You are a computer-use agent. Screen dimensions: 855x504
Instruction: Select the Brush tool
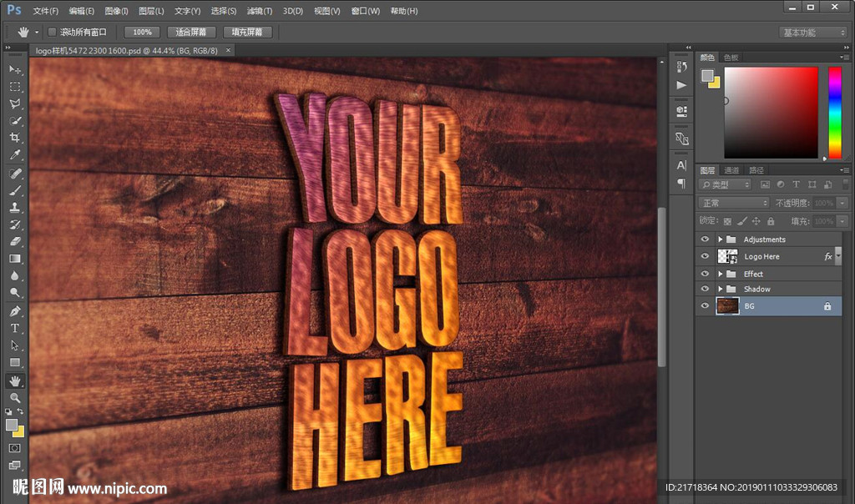click(x=15, y=191)
